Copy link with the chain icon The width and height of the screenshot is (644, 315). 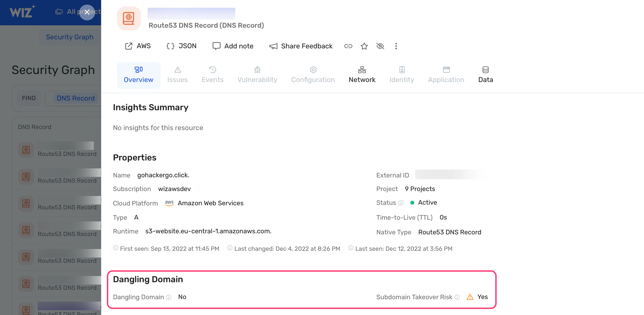[x=348, y=46]
